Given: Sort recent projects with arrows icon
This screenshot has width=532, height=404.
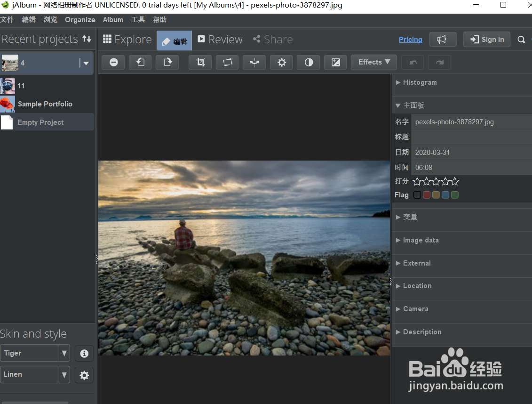Looking at the screenshot, I should (x=87, y=39).
